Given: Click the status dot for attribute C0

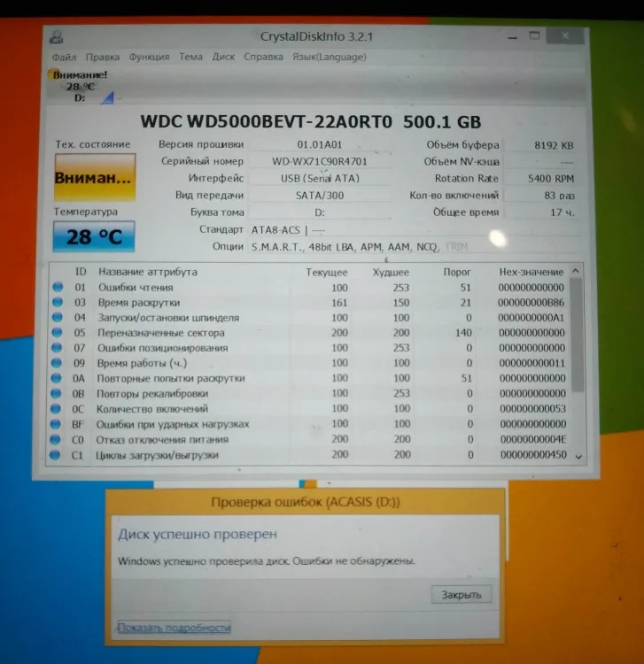Looking at the screenshot, I should click(55, 439).
